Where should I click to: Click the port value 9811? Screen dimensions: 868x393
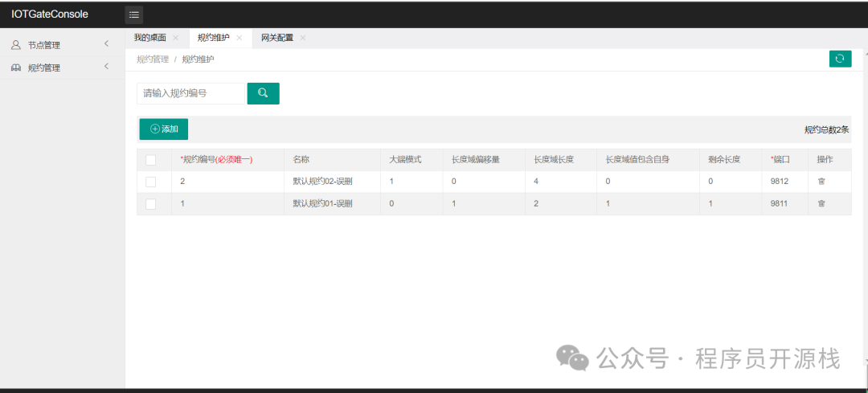(779, 203)
